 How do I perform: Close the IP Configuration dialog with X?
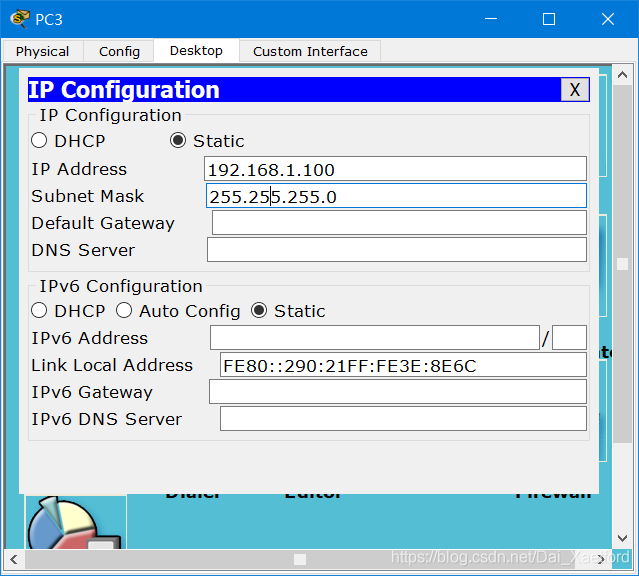pyautogui.click(x=574, y=90)
